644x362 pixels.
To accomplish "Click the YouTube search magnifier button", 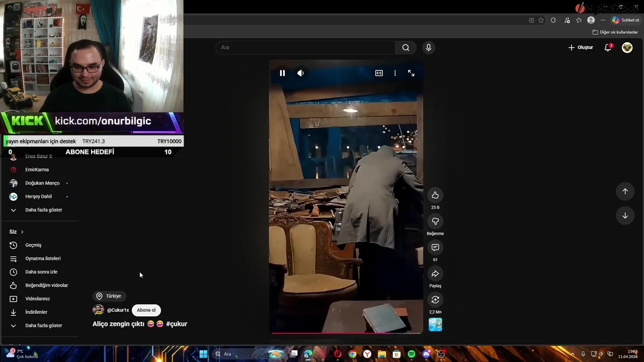I will pyautogui.click(x=406, y=47).
